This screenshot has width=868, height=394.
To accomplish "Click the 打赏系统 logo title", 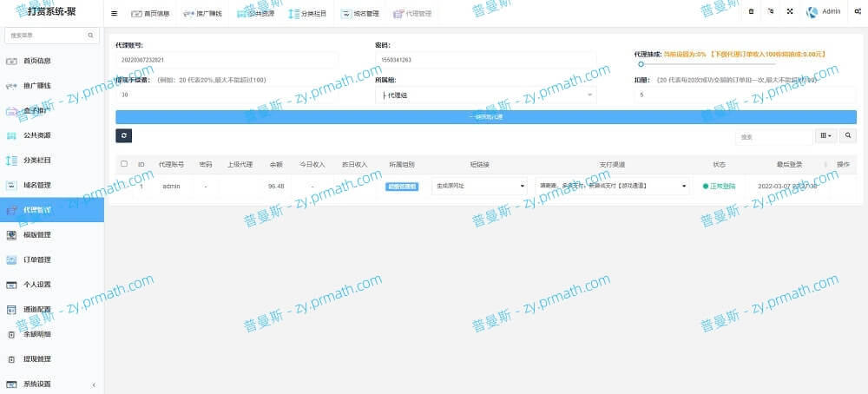I will pos(51,12).
